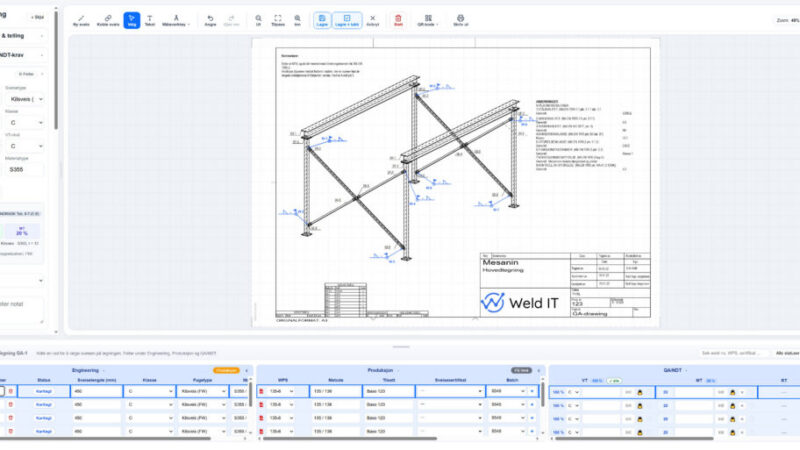This screenshot has height=450, width=800.
Task: Open the Måleverktøy measuring tool dropdown
Action: pos(176,20)
